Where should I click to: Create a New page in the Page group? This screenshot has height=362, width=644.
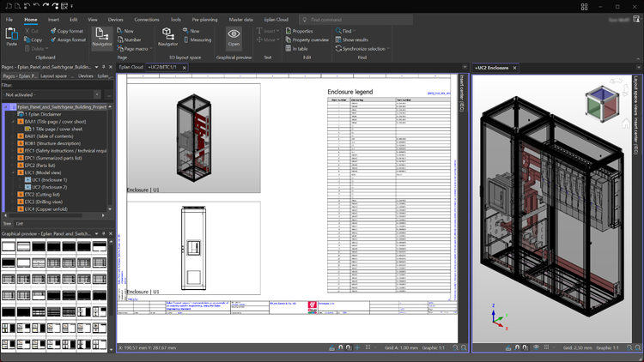125,31
